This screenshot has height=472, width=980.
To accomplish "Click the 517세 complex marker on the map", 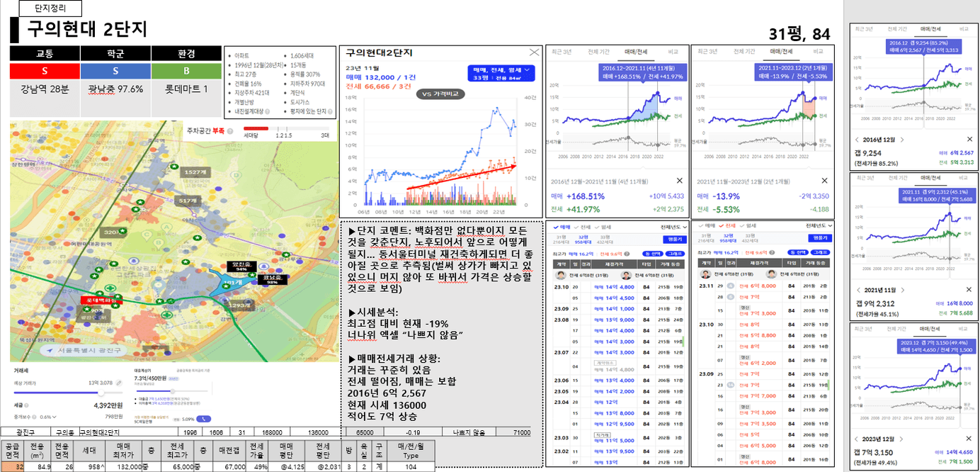I will [x=188, y=201].
